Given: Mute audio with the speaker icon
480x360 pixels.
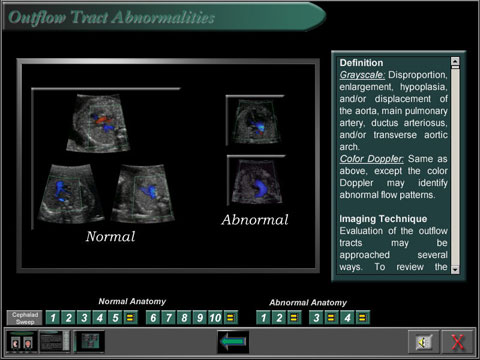Looking at the screenshot, I should click(x=424, y=342).
